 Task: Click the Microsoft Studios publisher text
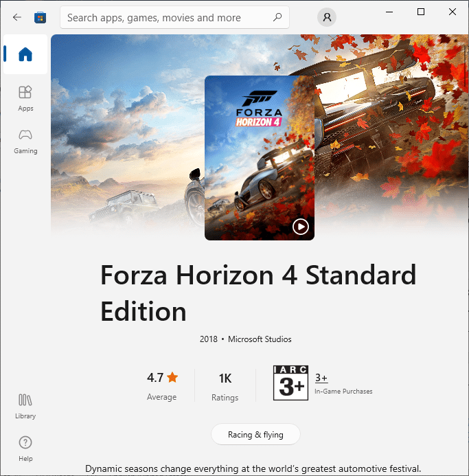pyautogui.click(x=260, y=339)
